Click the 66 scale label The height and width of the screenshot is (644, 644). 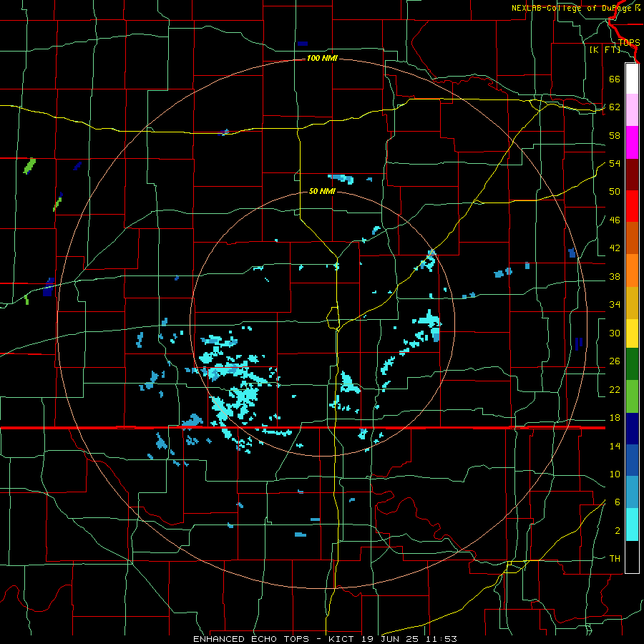615,79
